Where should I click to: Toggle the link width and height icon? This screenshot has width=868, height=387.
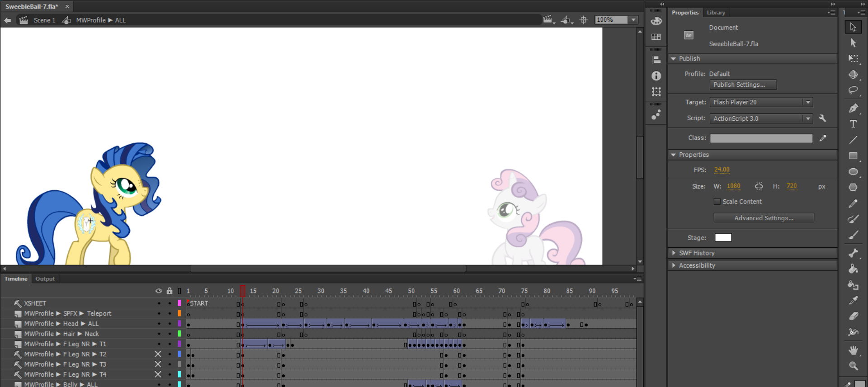coord(759,186)
